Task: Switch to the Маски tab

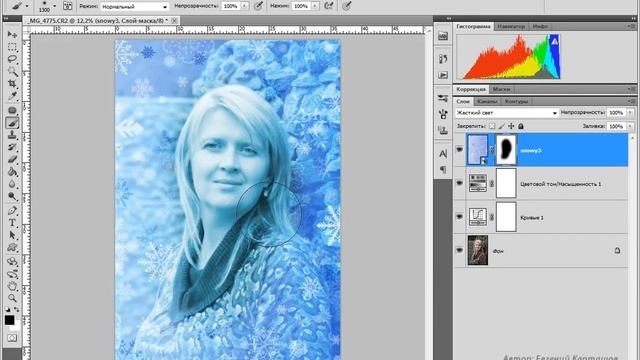Action: pyautogui.click(x=501, y=89)
